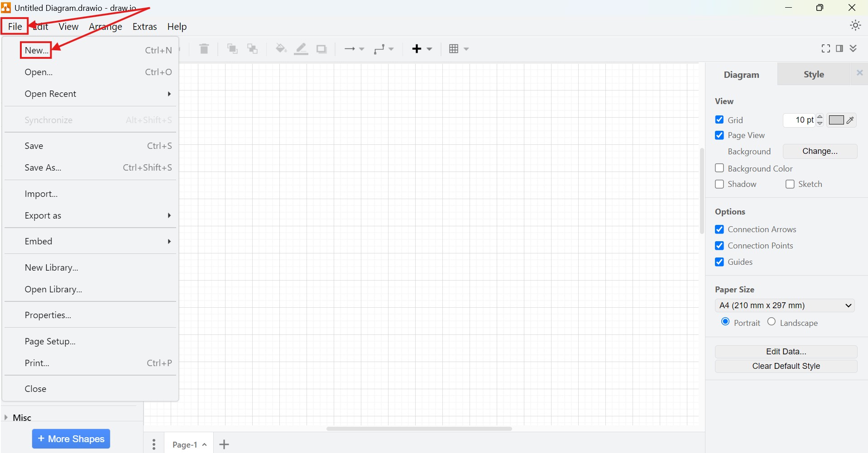The width and height of the screenshot is (868, 453).
Task: Open the Insert plus dropdown
Action: [422, 49]
